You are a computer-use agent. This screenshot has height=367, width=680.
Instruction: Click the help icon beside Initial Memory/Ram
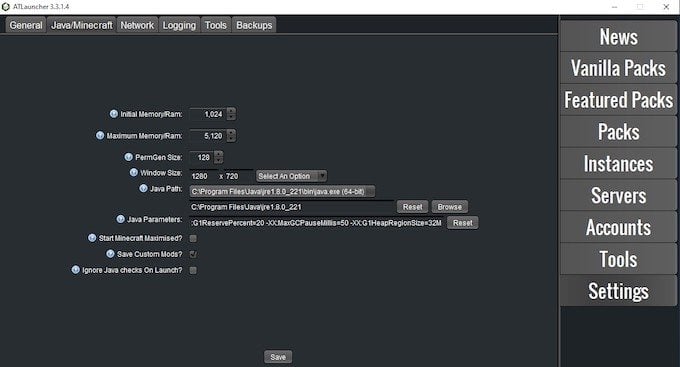tap(114, 114)
